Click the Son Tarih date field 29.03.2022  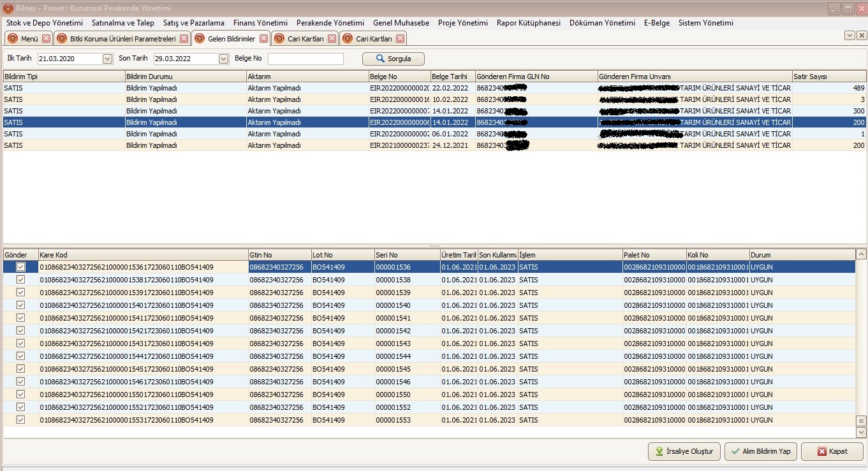186,59
